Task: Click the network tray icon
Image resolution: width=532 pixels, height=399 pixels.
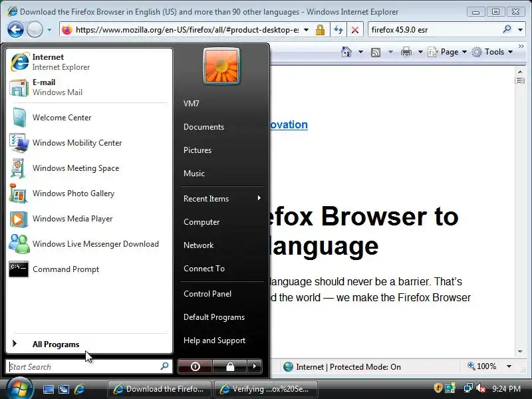Action: click(x=468, y=388)
